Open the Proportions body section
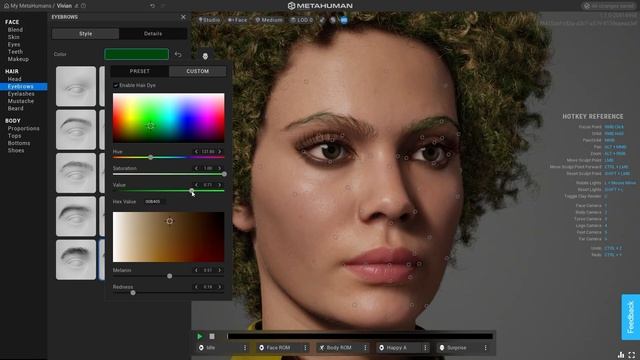Image resolution: width=640 pixels, height=360 pixels. pos(24,129)
